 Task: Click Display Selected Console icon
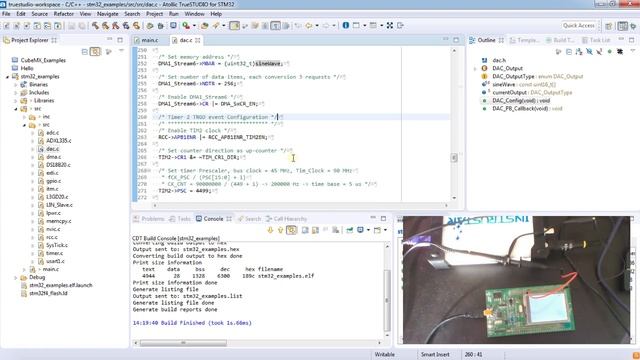[360, 230]
